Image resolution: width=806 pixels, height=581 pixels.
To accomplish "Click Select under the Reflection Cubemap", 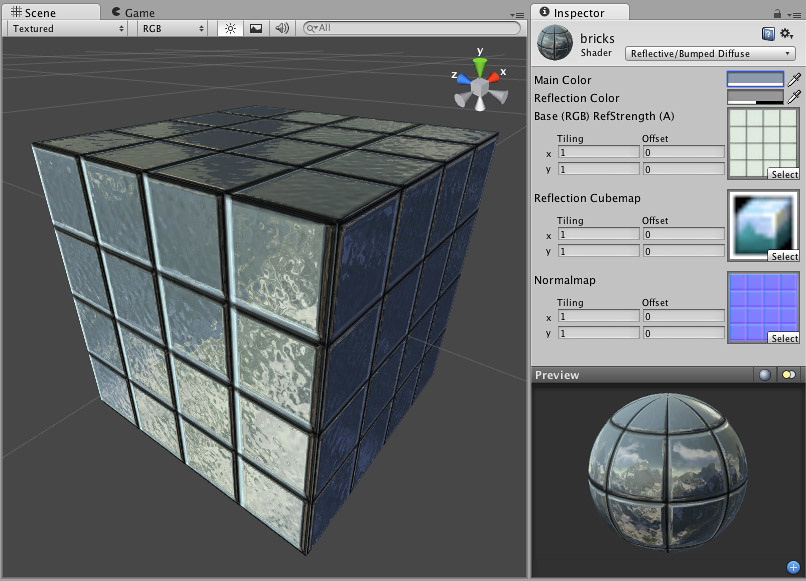I will coord(785,256).
